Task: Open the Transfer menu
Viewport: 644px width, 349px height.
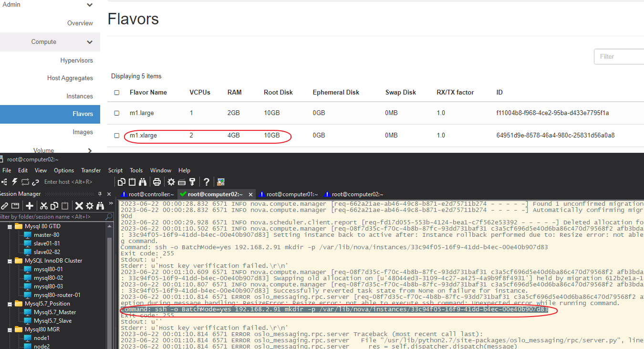Action: point(91,170)
